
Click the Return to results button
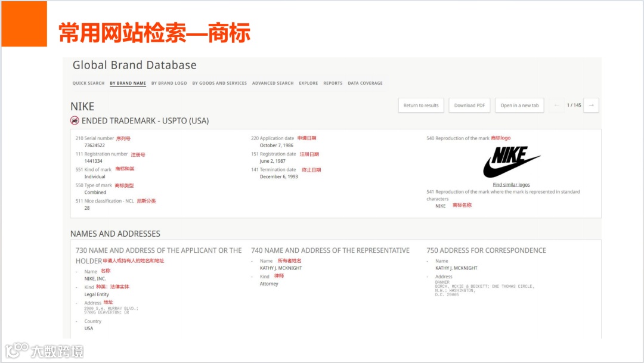(x=421, y=106)
